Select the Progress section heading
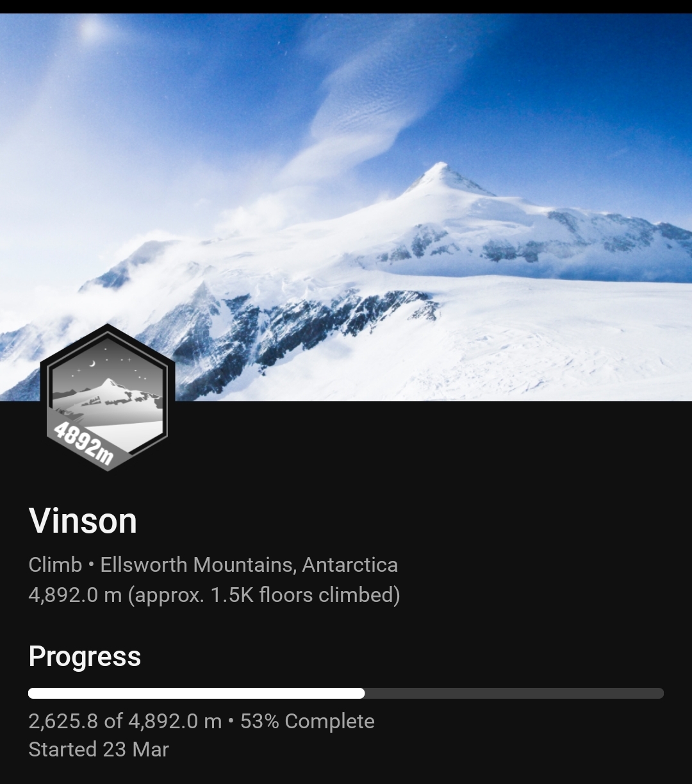This screenshot has width=692, height=784. pyautogui.click(x=85, y=656)
